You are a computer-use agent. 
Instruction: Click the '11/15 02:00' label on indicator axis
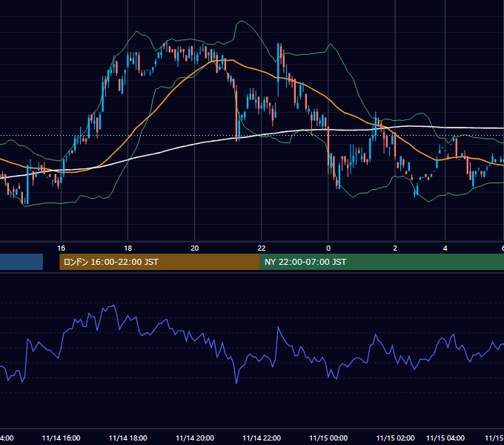(x=395, y=438)
